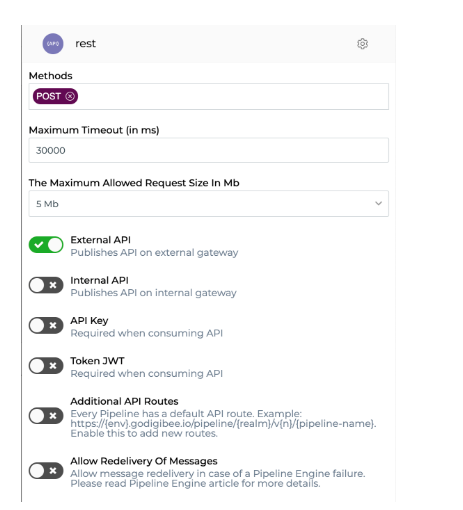Enable Allow Redelivery Of Messages switch
This screenshot has height=510, width=463.
[46, 471]
